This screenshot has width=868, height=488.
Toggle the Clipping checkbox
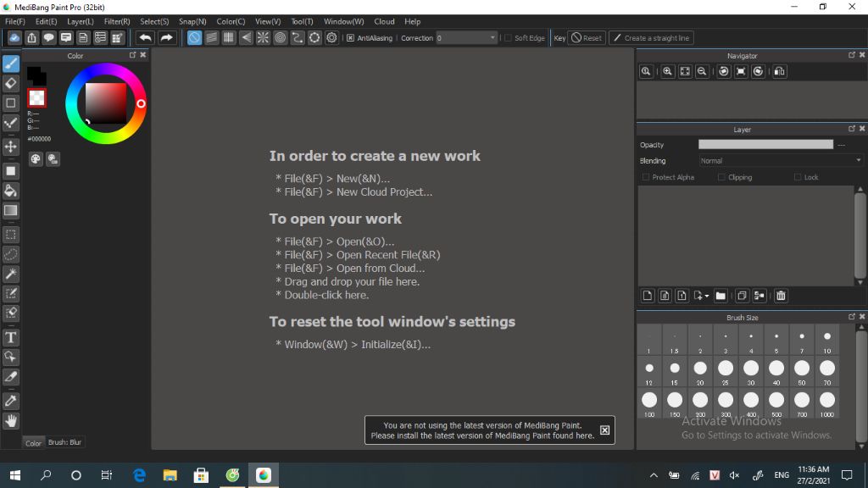(721, 177)
